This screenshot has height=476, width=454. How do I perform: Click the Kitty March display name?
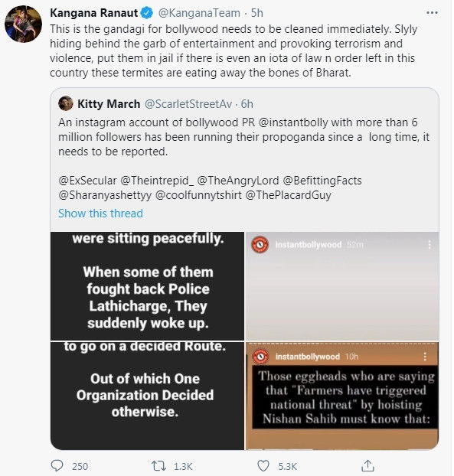109,104
